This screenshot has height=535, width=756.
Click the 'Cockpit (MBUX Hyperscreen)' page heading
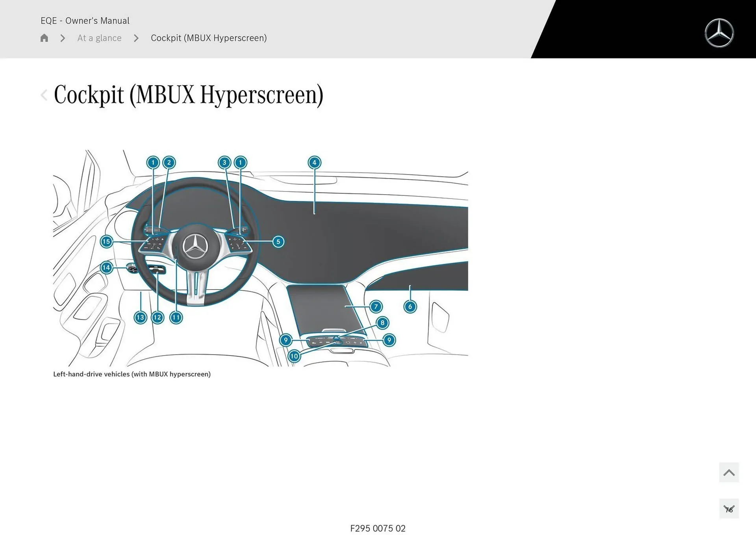[188, 95]
